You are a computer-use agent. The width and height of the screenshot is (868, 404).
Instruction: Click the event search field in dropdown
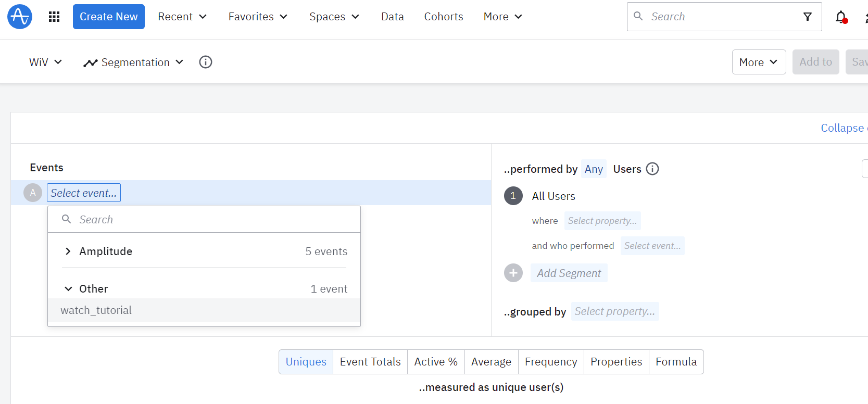click(208, 220)
